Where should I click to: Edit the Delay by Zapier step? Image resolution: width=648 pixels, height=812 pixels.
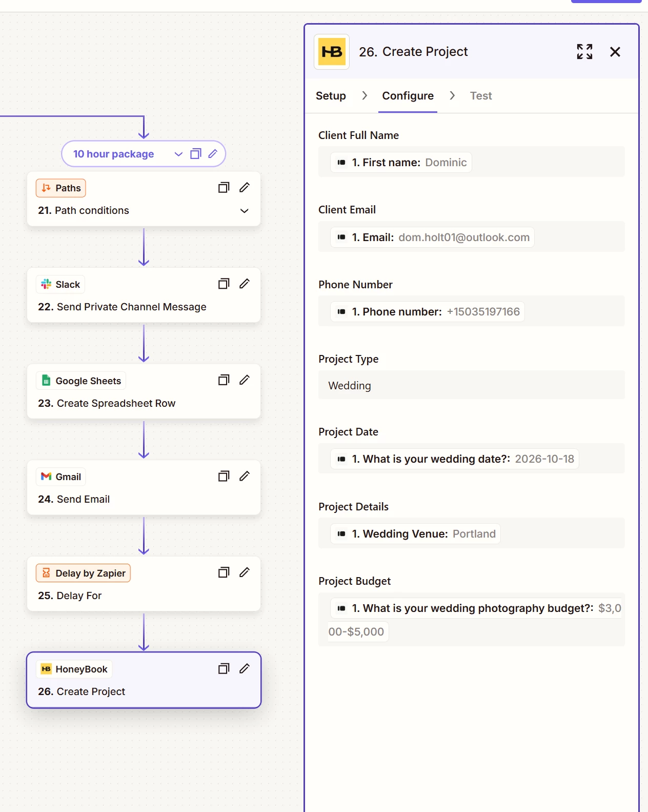coord(245,572)
